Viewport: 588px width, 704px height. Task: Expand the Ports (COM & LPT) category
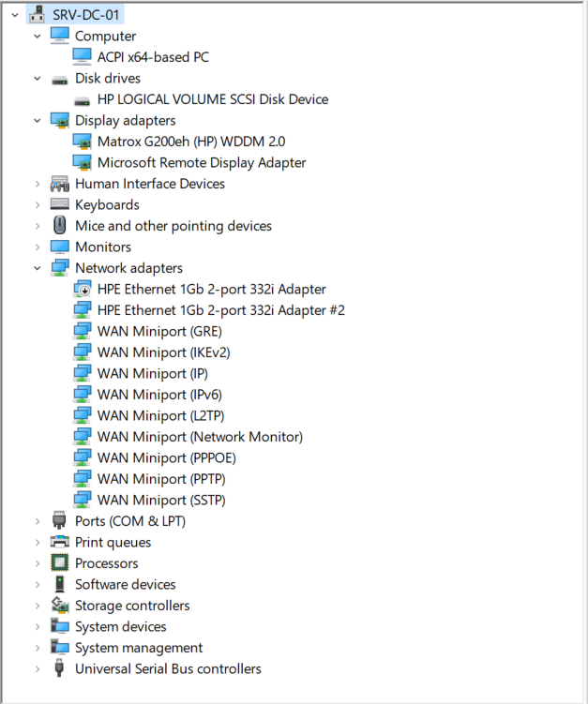[x=38, y=521]
